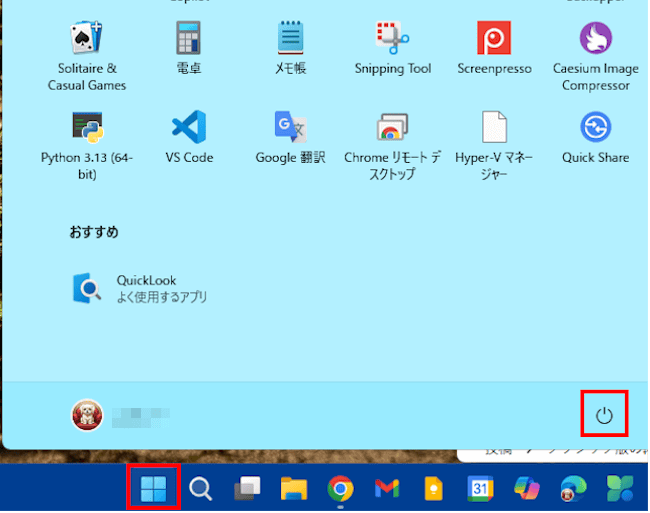Launch Copilot from the taskbar
Viewport: 650px width, 513px height.
[x=527, y=489]
